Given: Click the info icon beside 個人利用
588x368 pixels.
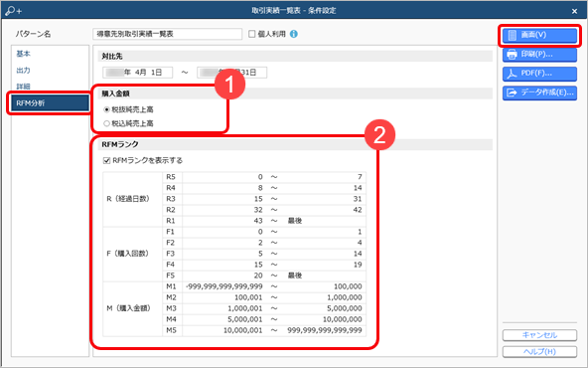Looking at the screenshot, I should 294,34.
